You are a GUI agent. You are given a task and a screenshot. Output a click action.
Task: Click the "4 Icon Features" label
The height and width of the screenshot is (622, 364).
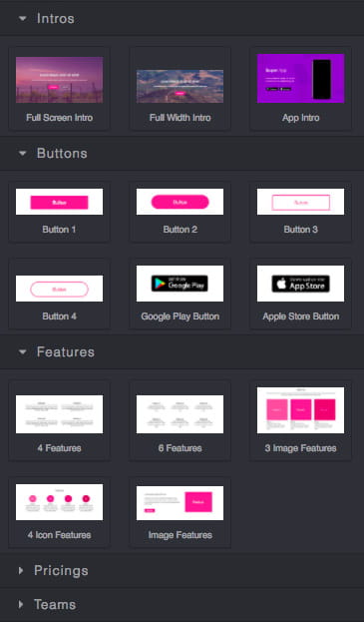coord(60,535)
